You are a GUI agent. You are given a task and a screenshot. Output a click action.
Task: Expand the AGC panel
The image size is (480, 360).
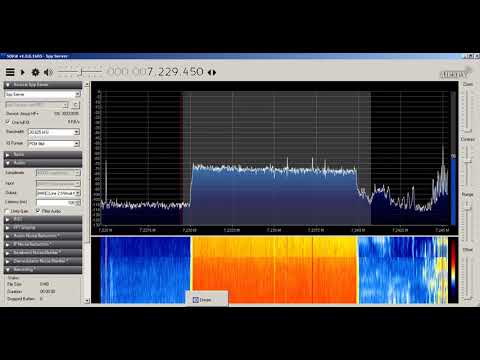[43, 219]
